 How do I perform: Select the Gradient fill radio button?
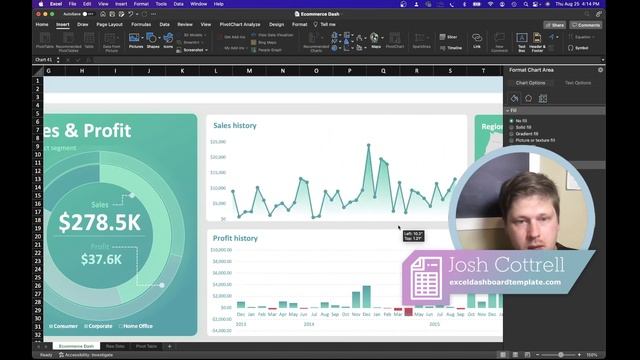(511, 134)
